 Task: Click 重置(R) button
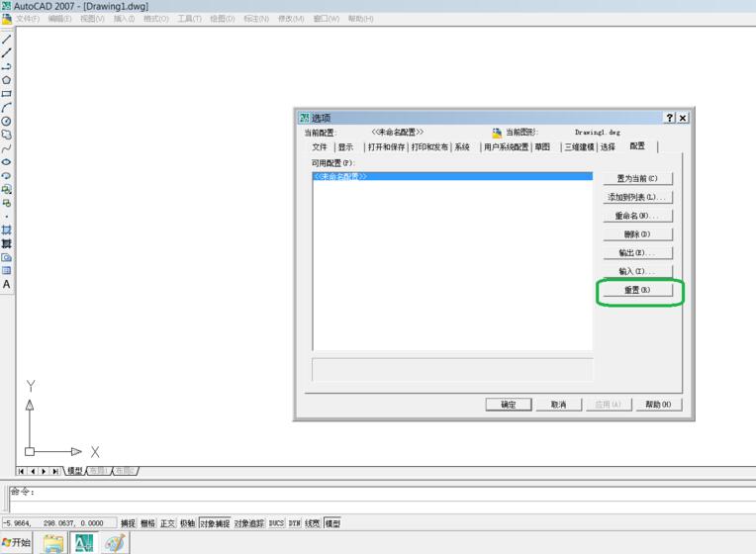[637, 290]
